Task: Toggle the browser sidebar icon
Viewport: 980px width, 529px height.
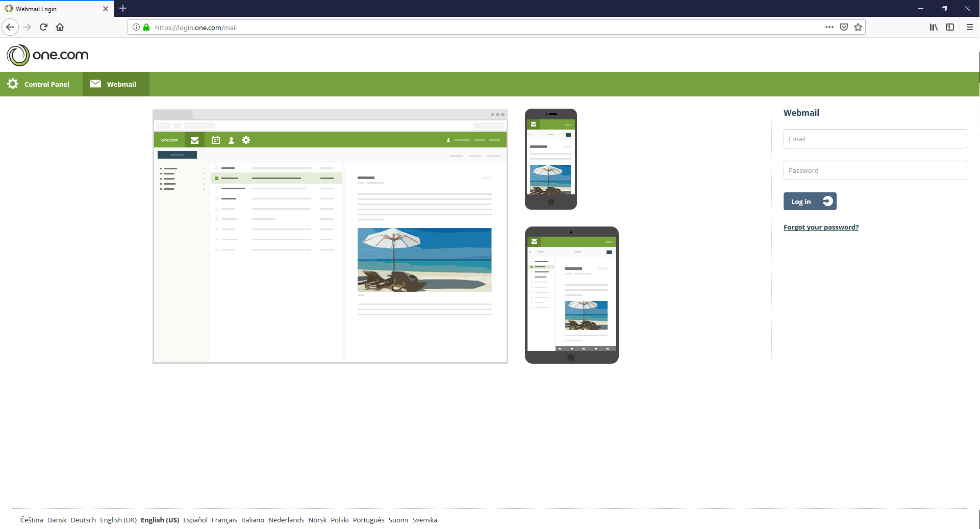Action: pyautogui.click(x=950, y=27)
